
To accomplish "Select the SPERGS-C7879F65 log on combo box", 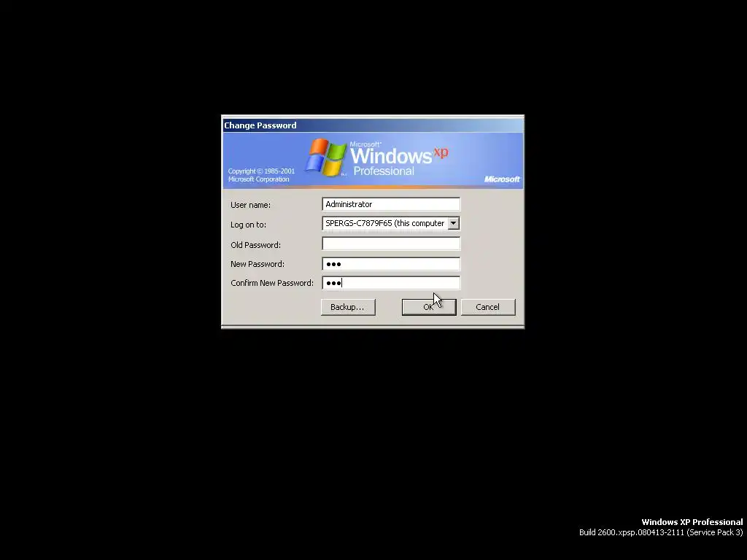I will [x=391, y=223].
